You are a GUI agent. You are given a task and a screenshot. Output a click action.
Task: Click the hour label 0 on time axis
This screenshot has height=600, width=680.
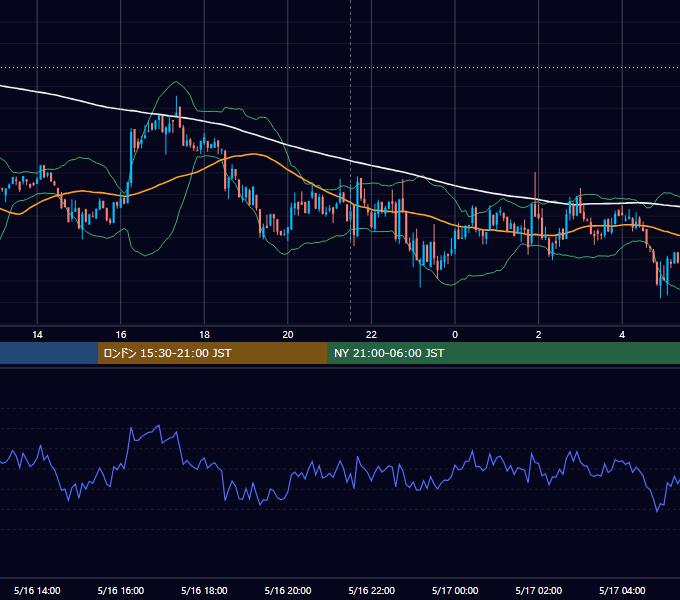pyautogui.click(x=455, y=335)
